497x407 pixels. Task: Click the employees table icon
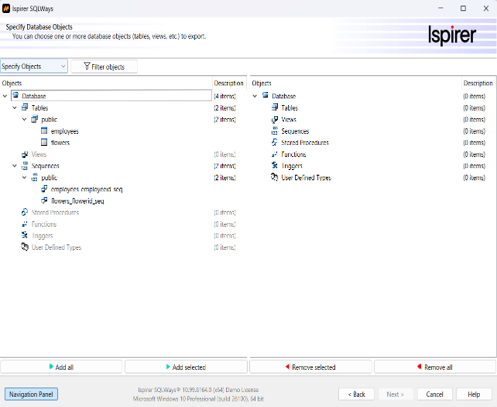pyautogui.click(x=44, y=131)
